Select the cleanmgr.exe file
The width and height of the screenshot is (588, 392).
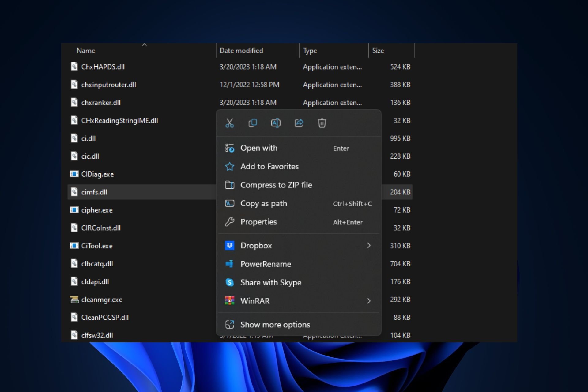102,300
